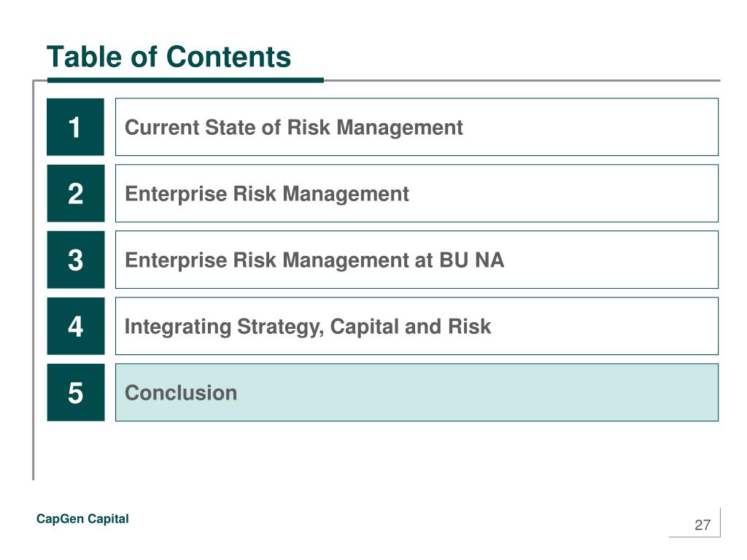Open the highlighted Conclusion section

pos(417,392)
